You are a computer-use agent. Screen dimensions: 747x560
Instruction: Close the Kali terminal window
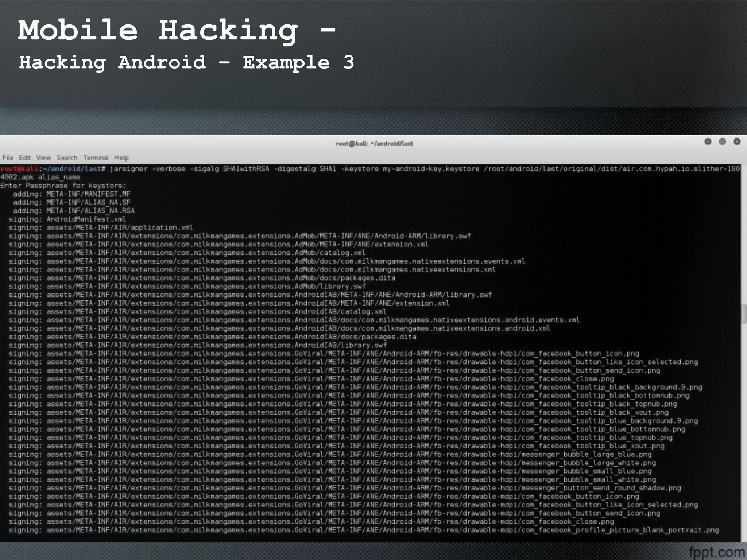(737, 141)
